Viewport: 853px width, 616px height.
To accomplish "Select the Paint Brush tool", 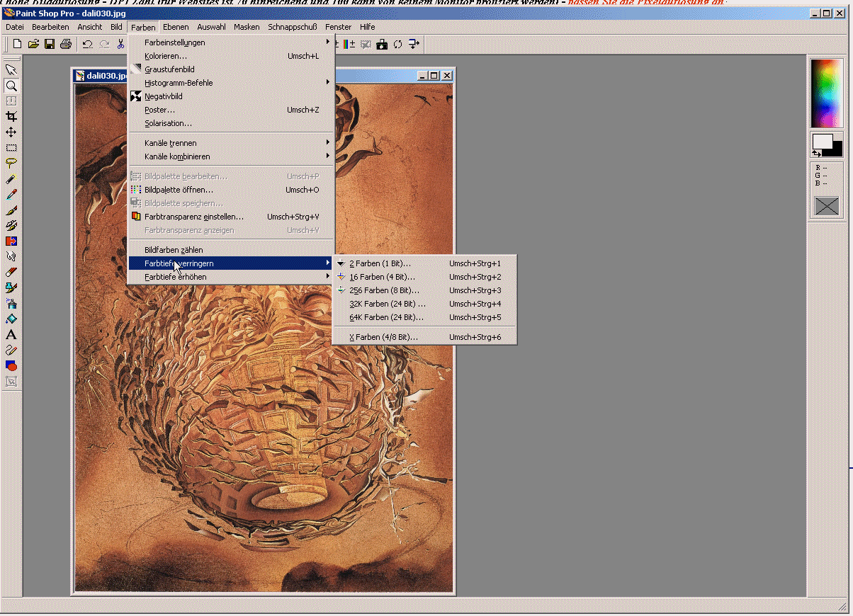I will click(11, 210).
